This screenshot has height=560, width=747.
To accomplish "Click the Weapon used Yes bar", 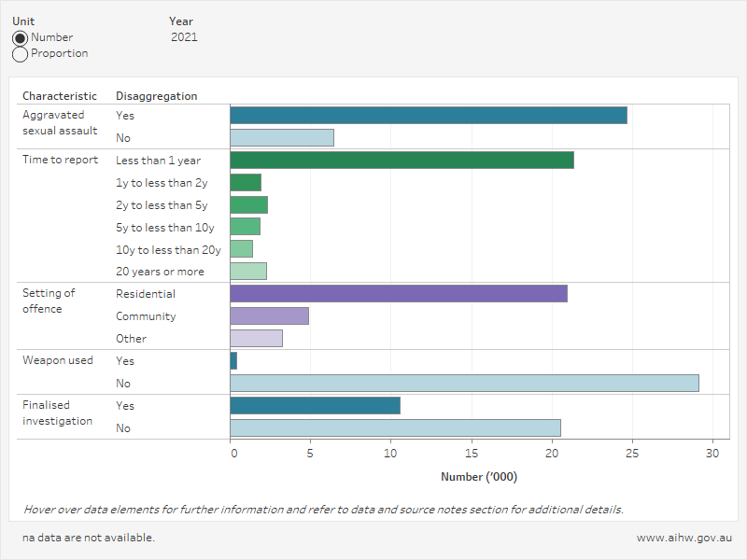I will [x=233, y=361].
